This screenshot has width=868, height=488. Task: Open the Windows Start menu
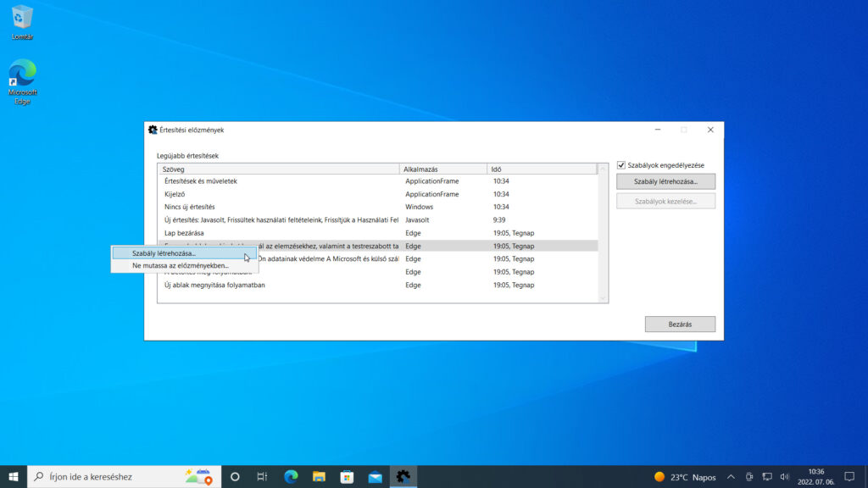click(x=14, y=476)
